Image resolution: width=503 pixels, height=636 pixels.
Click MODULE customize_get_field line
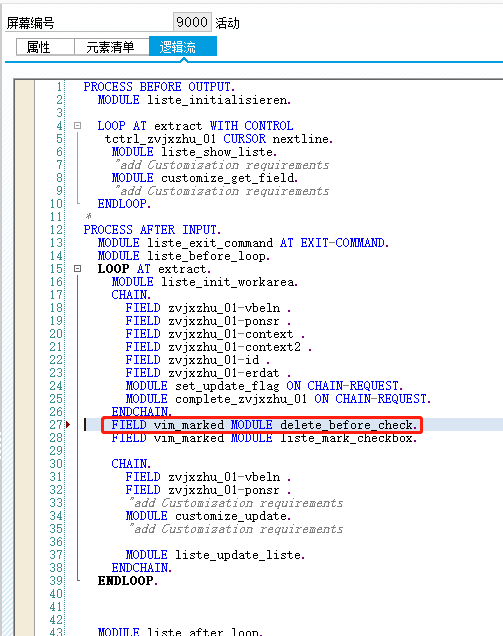pos(205,178)
